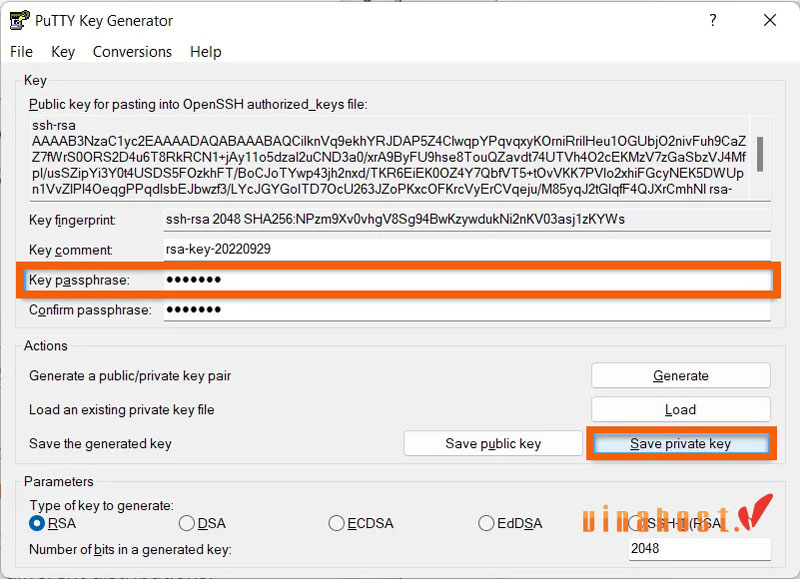
Task: Click 'Load an existing private key file' text
Action: point(121,410)
